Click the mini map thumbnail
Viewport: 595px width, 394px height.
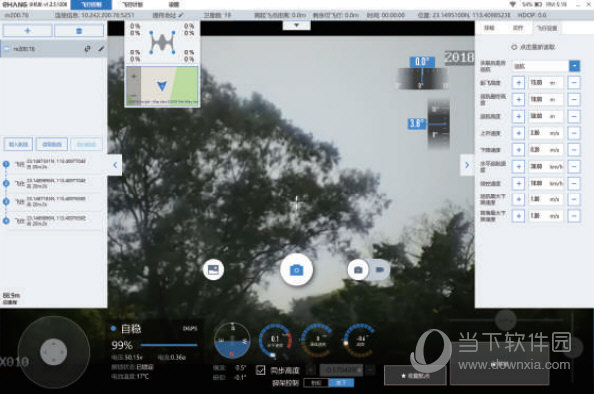(x=162, y=86)
